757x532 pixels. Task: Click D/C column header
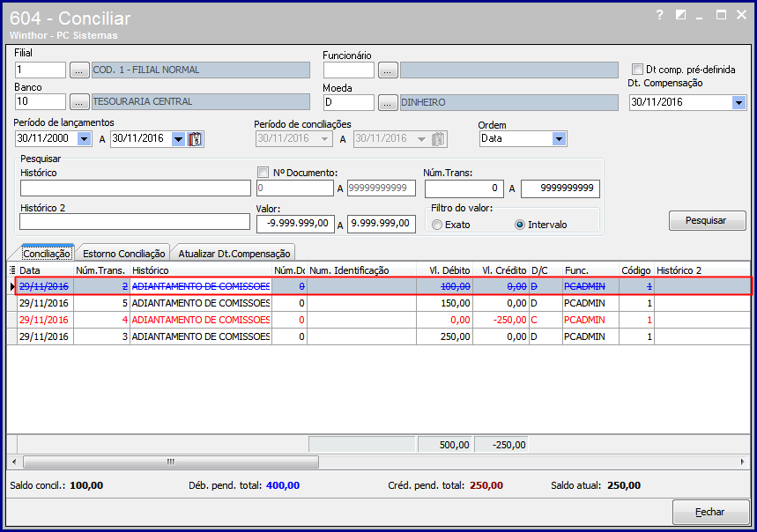(x=546, y=270)
